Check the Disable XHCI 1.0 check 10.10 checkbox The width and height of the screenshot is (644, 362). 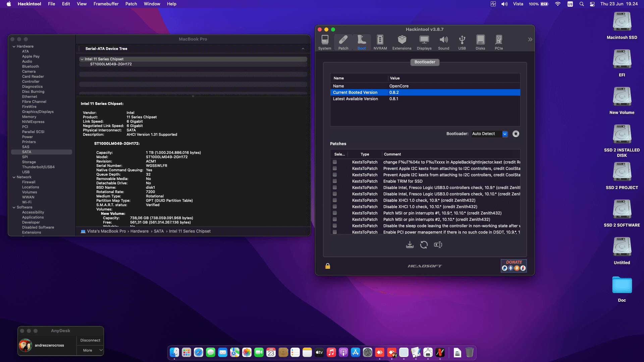[x=335, y=206]
